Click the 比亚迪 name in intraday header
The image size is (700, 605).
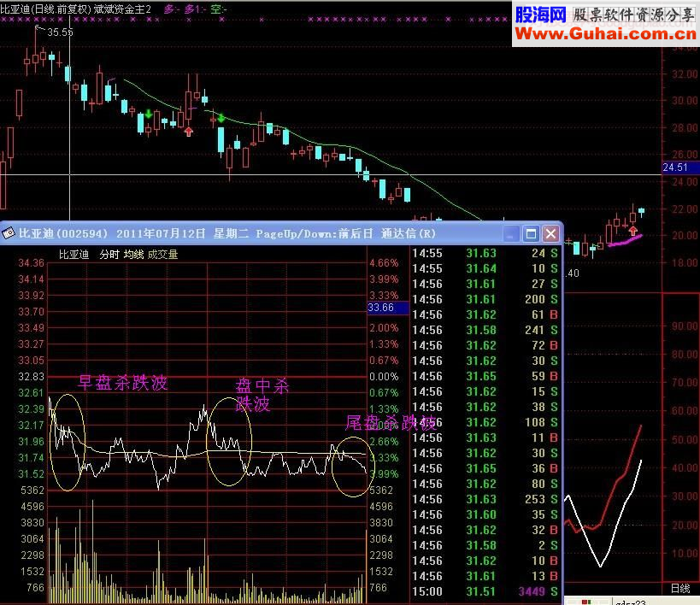coord(74,255)
